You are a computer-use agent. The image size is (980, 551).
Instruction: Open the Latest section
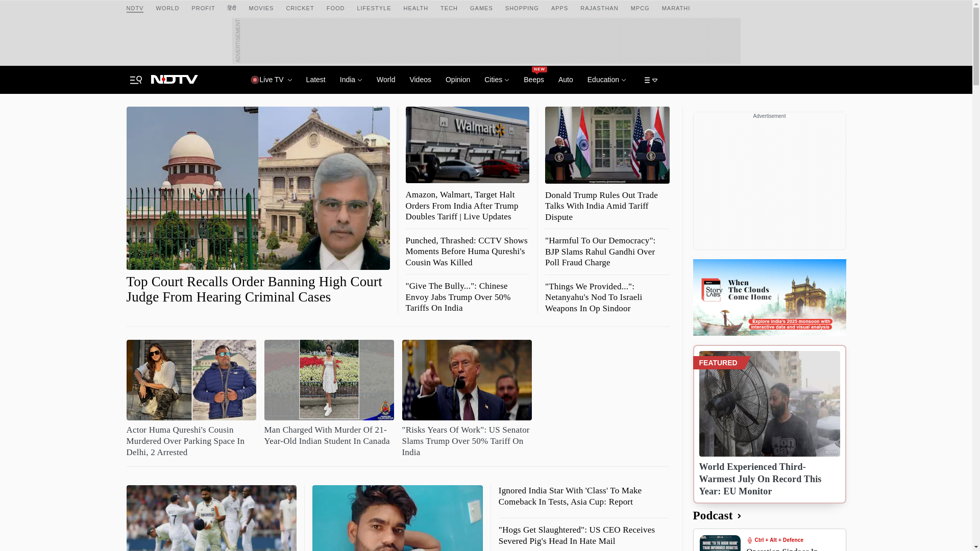tap(315, 80)
